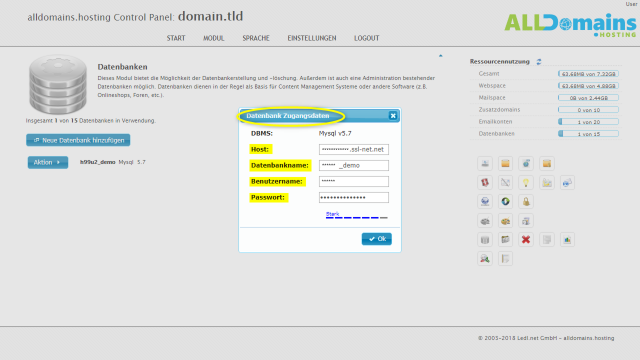The height and width of the screenshot is (360, 640).
Task: Click the copyright footer text
Action: [546, 338]
